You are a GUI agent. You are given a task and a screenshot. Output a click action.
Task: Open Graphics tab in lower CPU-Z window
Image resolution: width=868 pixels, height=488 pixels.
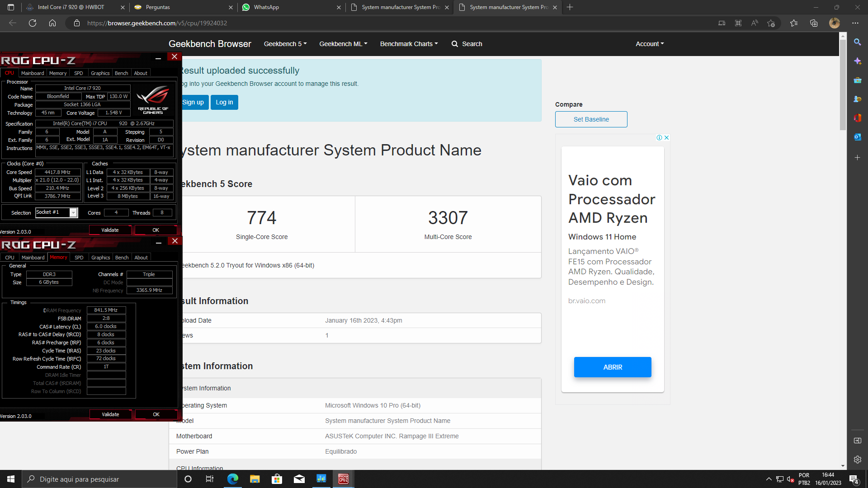(x=100, y=258)
